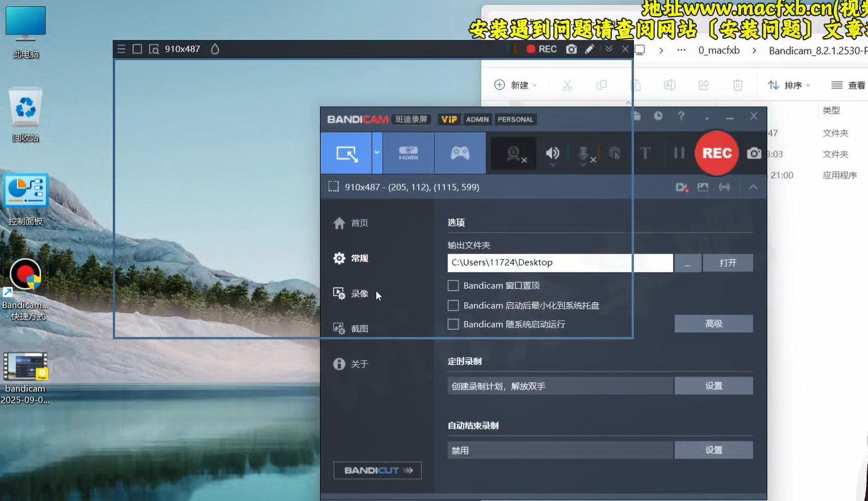Open the scheduled recording clock icon

tap(658, 116)
